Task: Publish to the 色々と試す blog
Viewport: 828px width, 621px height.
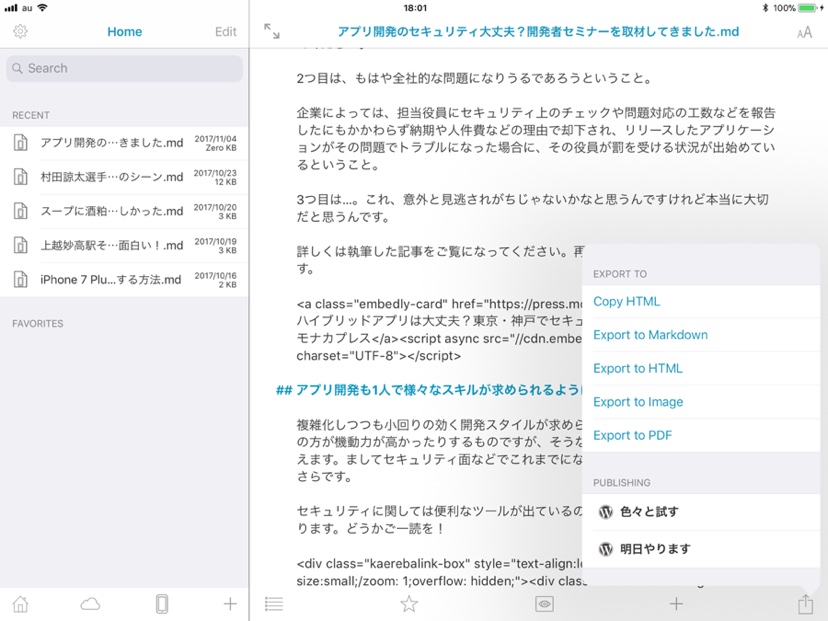Action: 701,512
